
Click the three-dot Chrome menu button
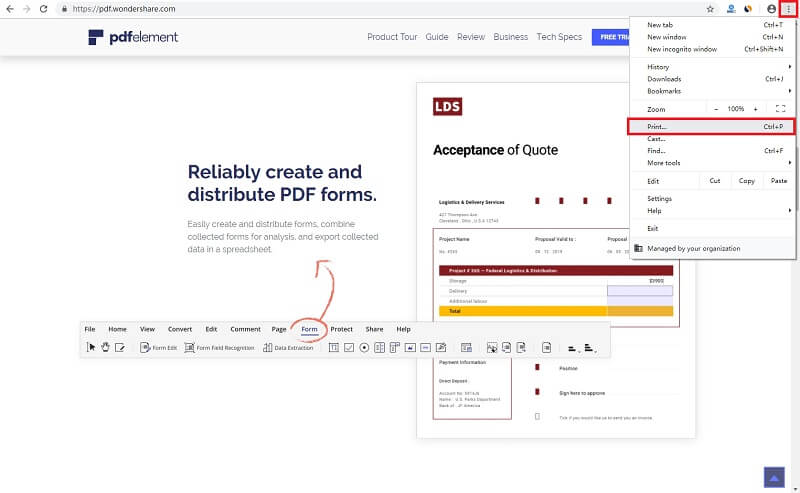[x=788, y=9]
